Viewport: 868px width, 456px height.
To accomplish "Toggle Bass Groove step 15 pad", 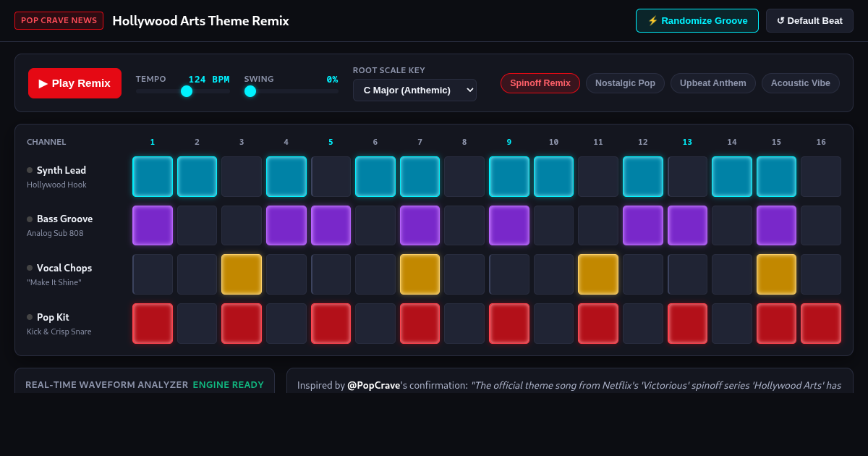I will click(776, 225).
